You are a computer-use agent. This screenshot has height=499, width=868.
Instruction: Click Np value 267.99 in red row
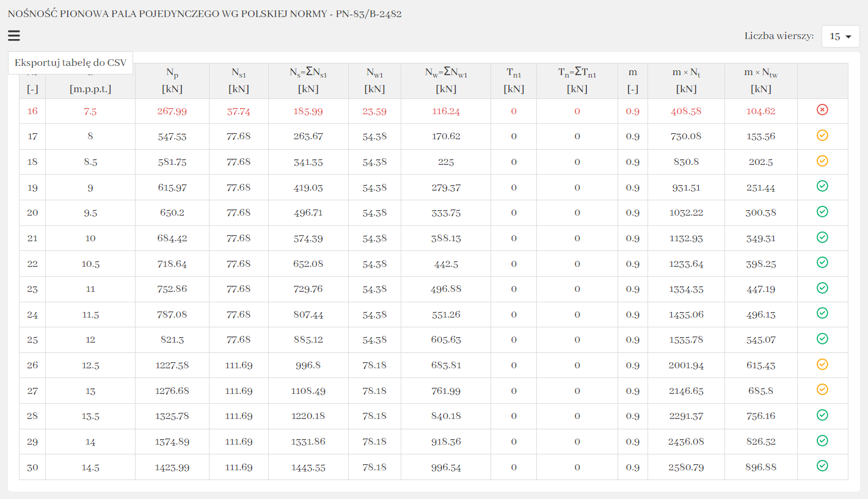(172, 111)
